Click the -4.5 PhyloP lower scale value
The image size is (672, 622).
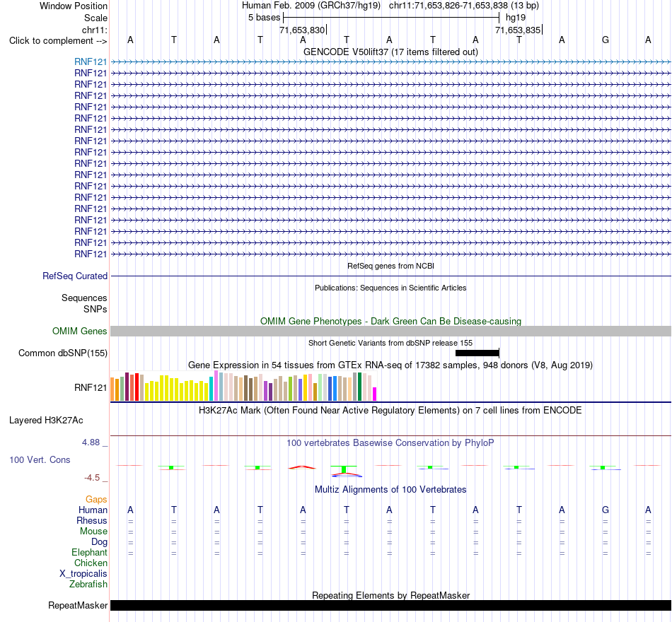(92, 478)
